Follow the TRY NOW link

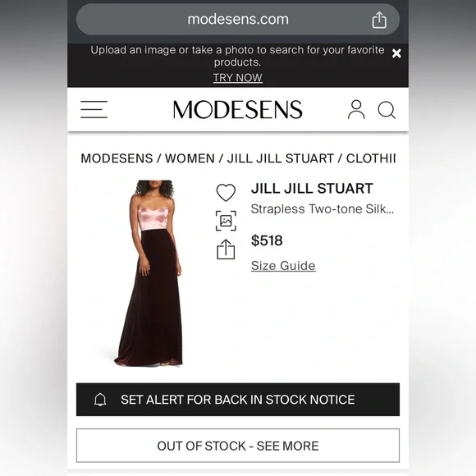click(238, 78)
